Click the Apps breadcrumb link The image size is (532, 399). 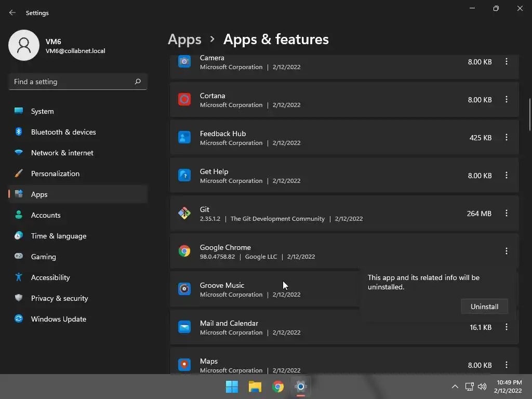[184, 39]
